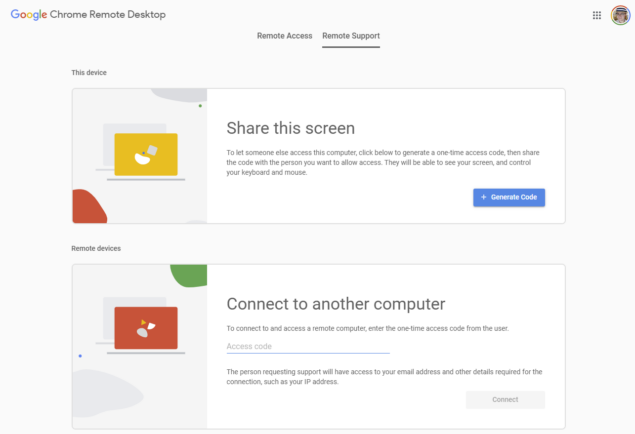Switch to the Remote Access tab
Viewport: 635px width, 434px height.
click(284, 36)
